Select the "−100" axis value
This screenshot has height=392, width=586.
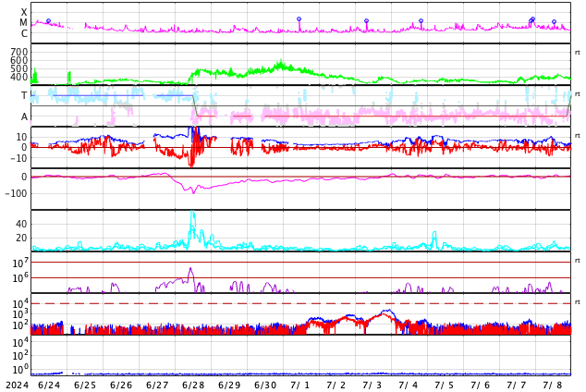16,193
